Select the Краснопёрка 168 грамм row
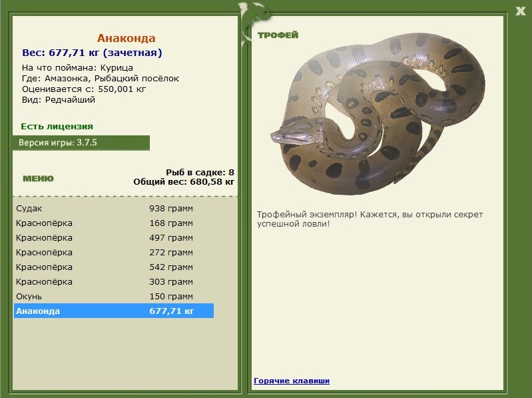Screen dimensions: 532x398 114,223
